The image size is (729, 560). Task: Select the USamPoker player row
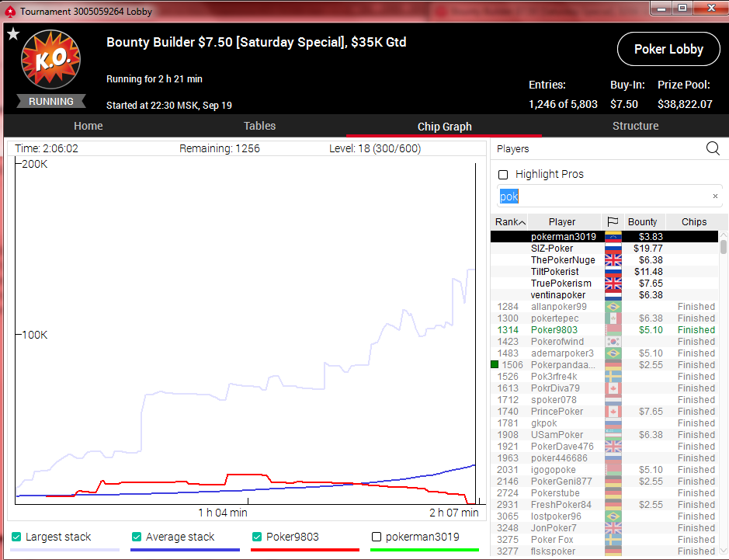(604, 434)
